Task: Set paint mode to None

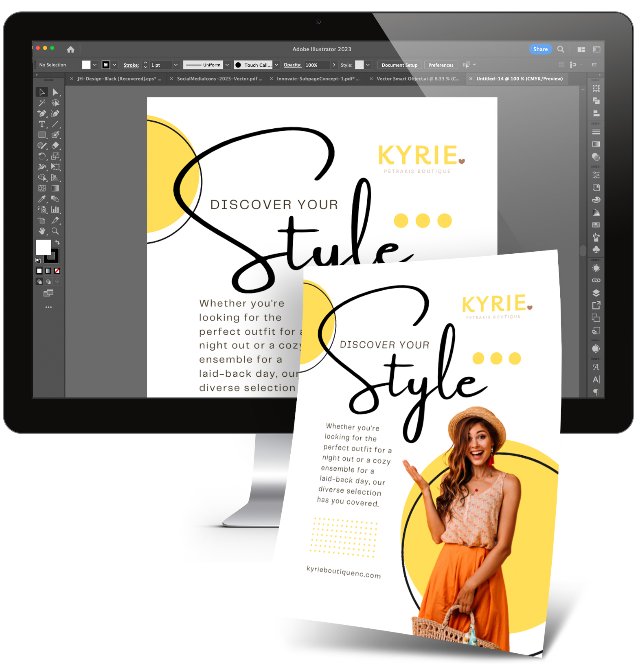Action: [x=57, y=271]
